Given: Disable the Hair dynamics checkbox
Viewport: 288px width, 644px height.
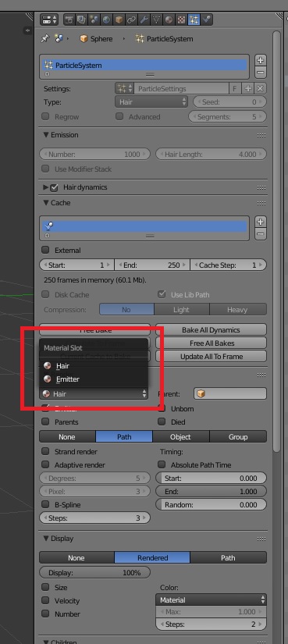Looking at the screenshot, I should pyautogui.click(x=54, y=187).
